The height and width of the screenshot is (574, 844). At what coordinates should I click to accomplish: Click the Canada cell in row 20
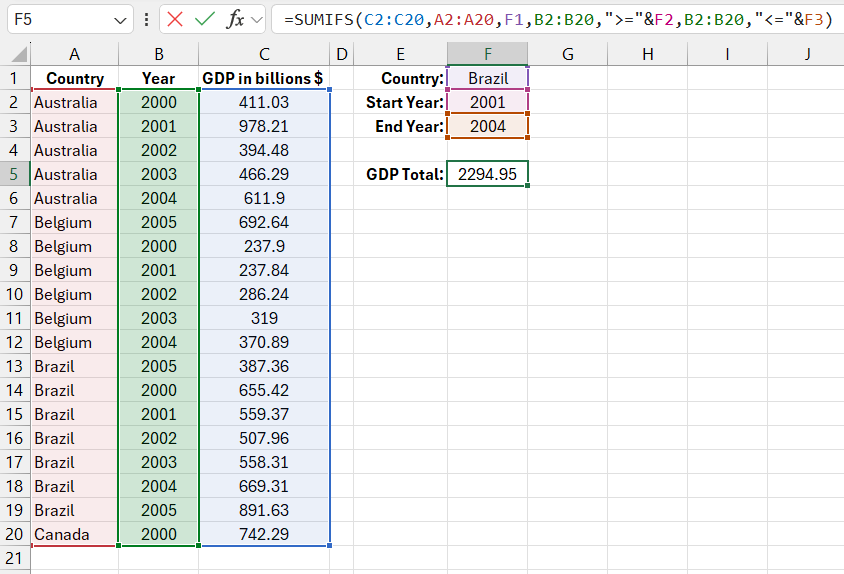tap(74, 534)
